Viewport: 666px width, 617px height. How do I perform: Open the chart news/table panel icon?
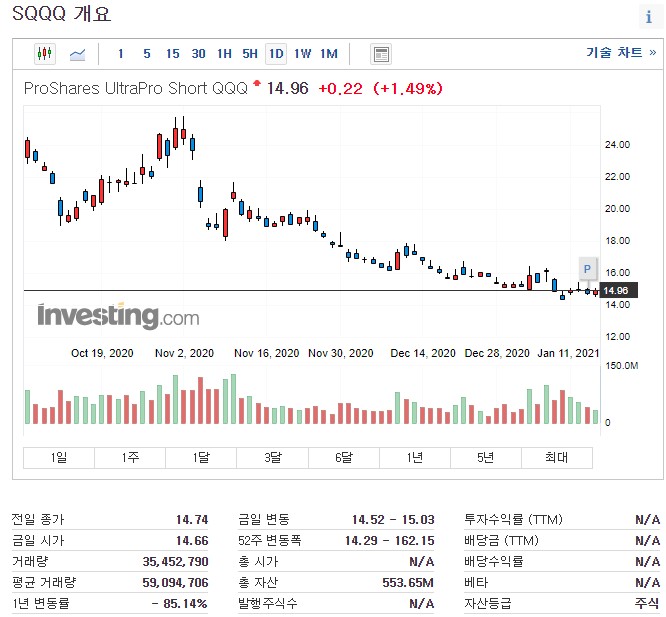click(381, 54)
